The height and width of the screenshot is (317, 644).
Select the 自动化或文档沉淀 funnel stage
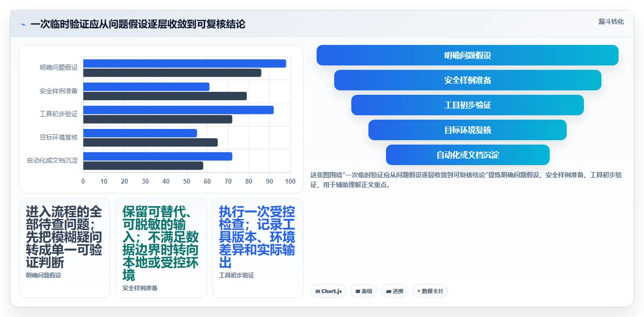tap(468, 155)
